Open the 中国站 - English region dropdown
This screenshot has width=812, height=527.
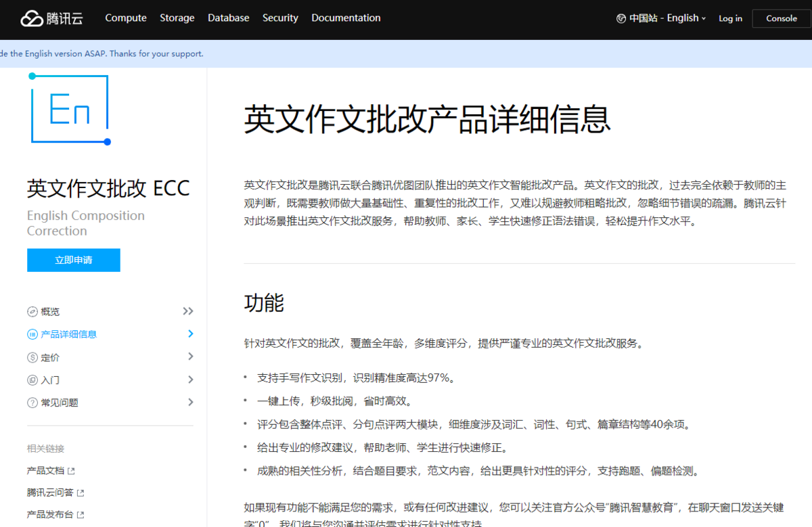pyautogui.click(x=662, y=18)
